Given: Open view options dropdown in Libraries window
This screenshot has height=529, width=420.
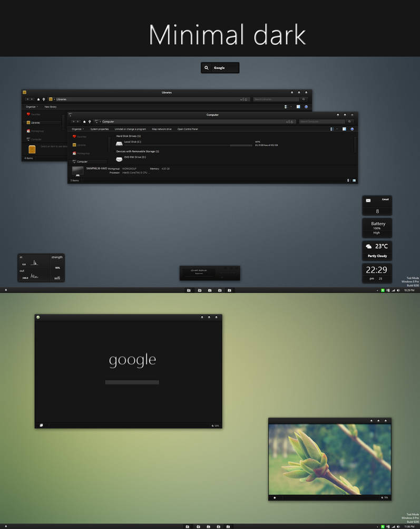Looking at the screenshot, I should point(291,107).
